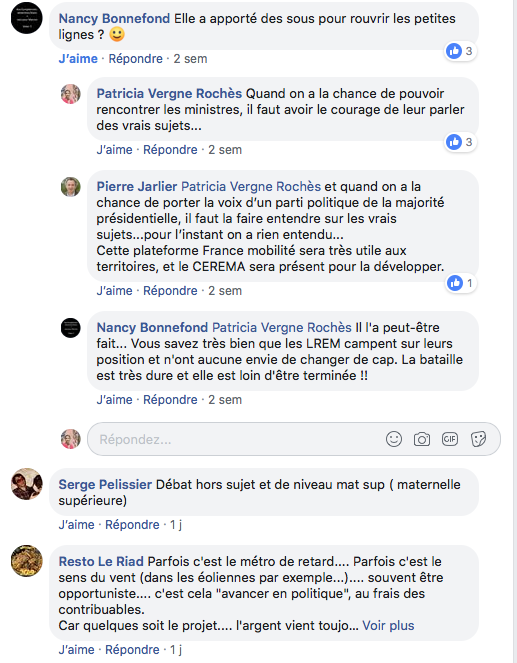Open the sticker picker icon
The height and width of the screenshot is (663, 517).
[478, 439]
